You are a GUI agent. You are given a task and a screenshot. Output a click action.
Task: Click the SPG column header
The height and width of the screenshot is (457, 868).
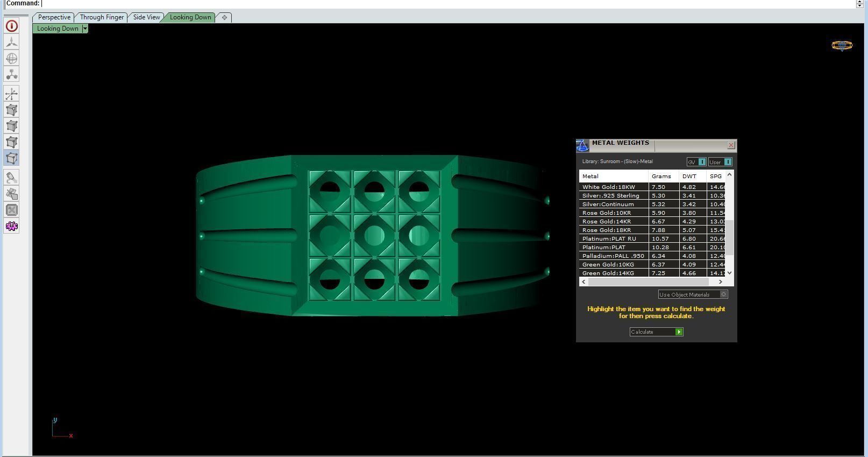(x=716, y=176)
